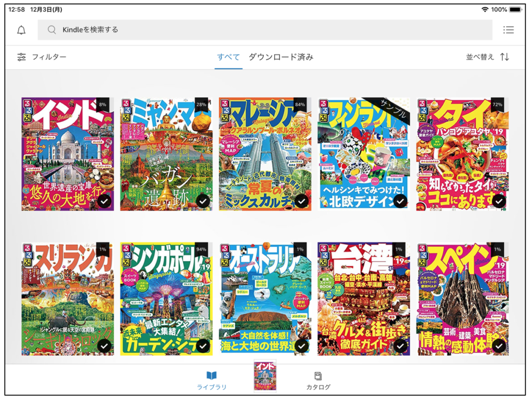Tap the 1% progress badge on Sri Lanka book
This screenshot has width=532, height=400.
(102, 249)
